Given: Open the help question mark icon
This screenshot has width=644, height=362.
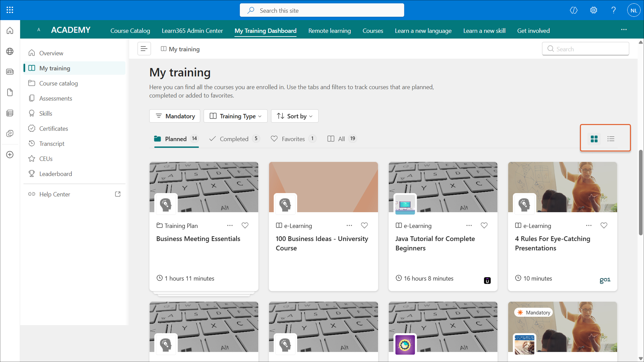Looking at the screenshot, I should pyautogui.click(x=613, y=10).
